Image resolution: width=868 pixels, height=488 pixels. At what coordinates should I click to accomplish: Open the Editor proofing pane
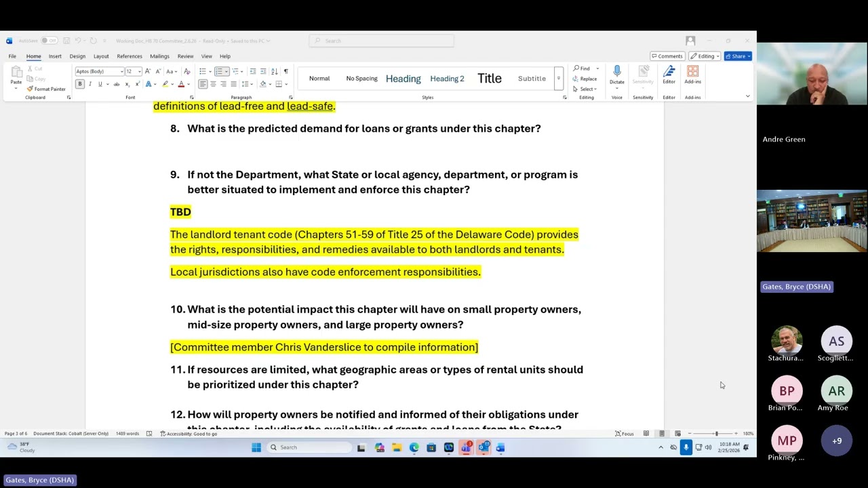[x=669, y=75]
